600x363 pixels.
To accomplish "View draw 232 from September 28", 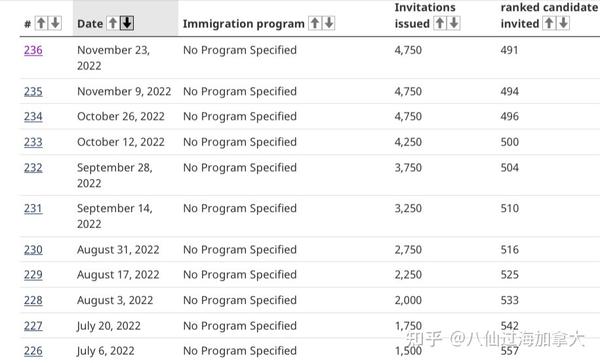I will [x=33, y=168].
